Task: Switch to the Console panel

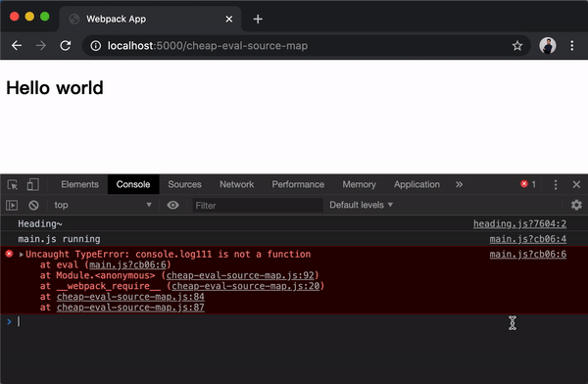Action: pos(133,184)
